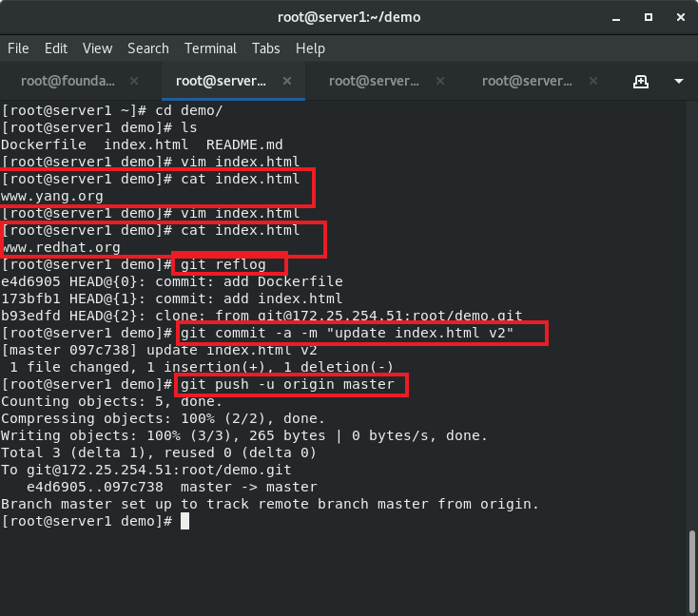The image size is (698, 616).
Task: Open the Edit menu
Action: pyautogui.click(x=56, y=48)
